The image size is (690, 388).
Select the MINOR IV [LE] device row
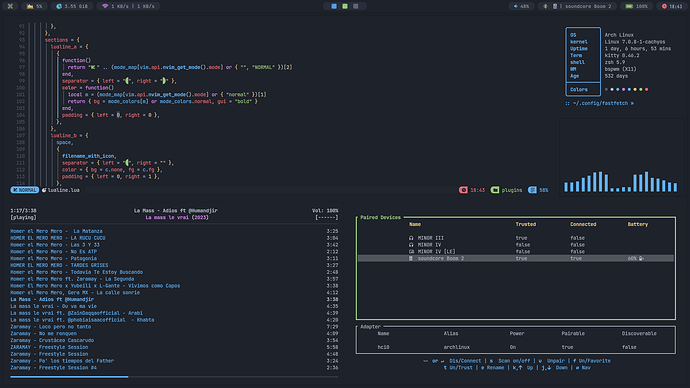[x=516, y=252]
